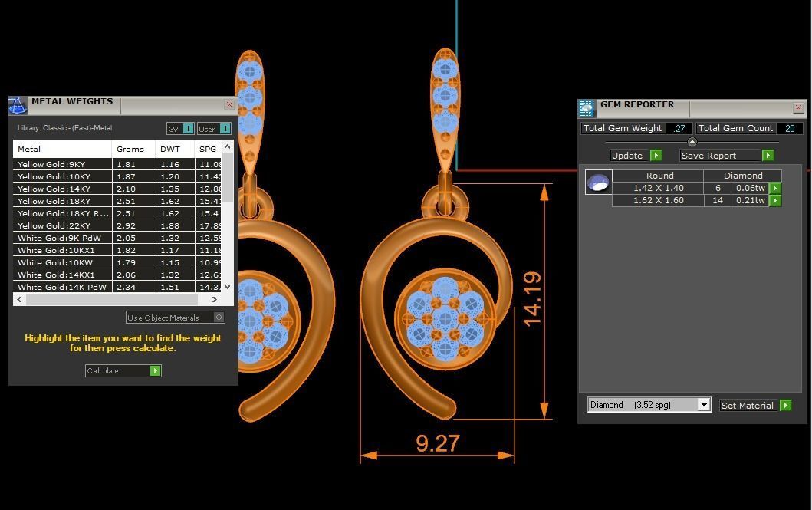This screenshot has width=812, height=510.
Task: Click the Grams column header
Action: (x=133, y=149)
